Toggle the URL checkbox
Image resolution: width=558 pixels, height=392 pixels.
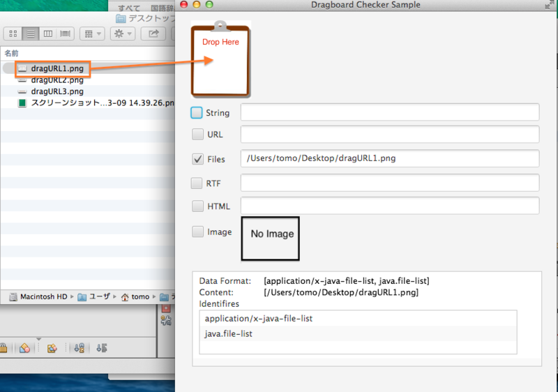tap(197, 135)
